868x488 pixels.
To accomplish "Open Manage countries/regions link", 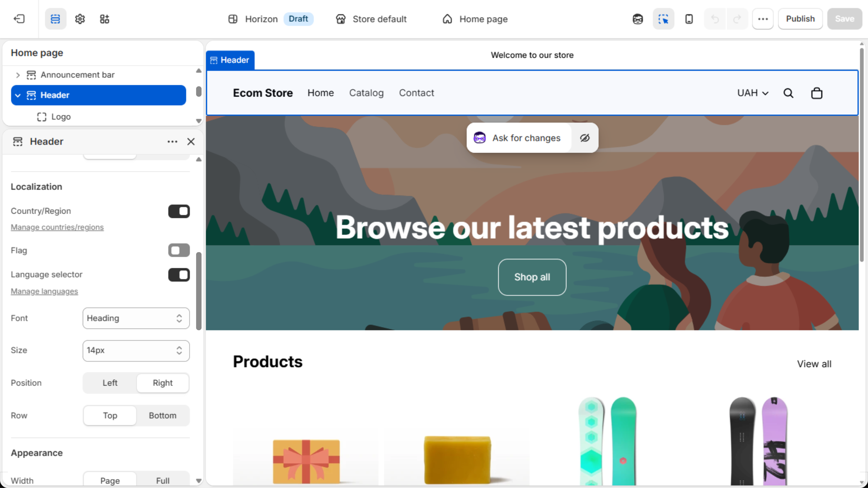I will pos(57,227).
